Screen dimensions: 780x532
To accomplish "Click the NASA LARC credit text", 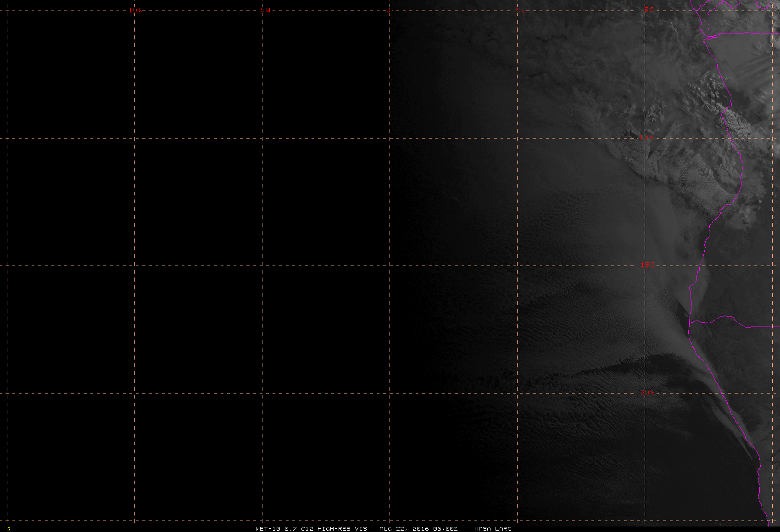I will [x=493, y=528].
